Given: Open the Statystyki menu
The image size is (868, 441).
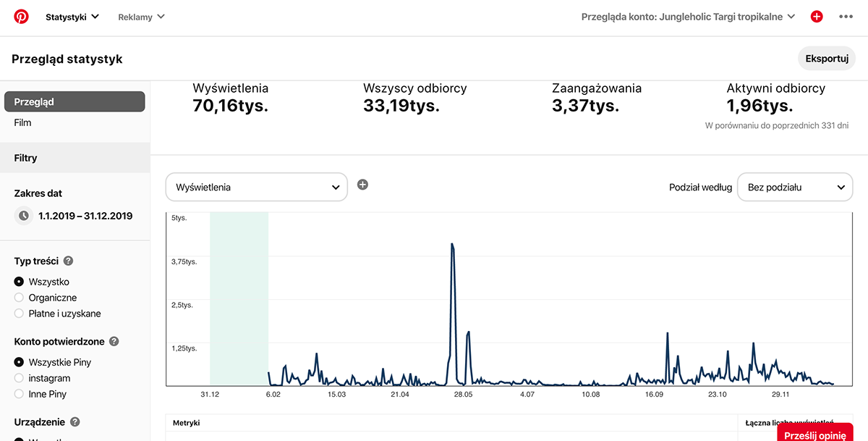Looking at the screenshot, I should coord(72,17).
